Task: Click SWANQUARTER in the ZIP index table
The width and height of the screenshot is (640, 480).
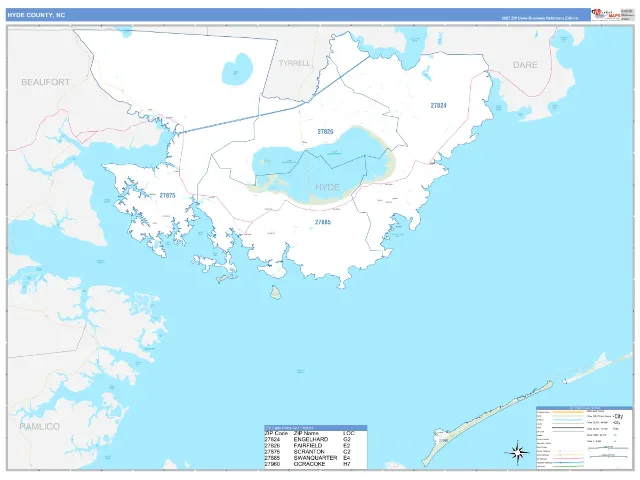Action: tap(315, 458)
